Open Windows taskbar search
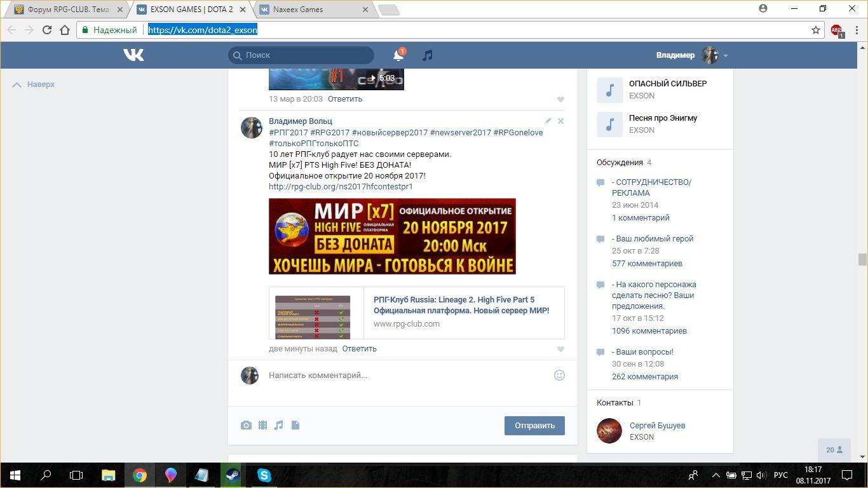The width and height of the screenshot is (868, 488). pyautogui.click(x=46, y=475)
